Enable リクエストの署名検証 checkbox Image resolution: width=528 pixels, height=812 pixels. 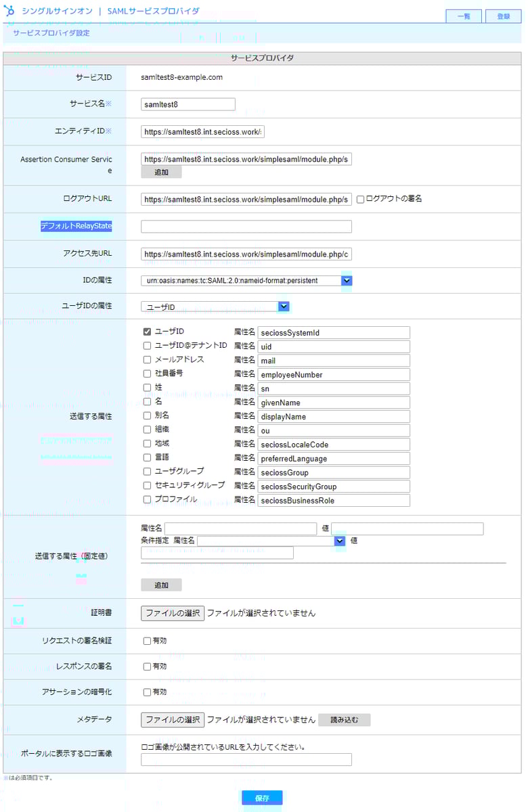147,641
